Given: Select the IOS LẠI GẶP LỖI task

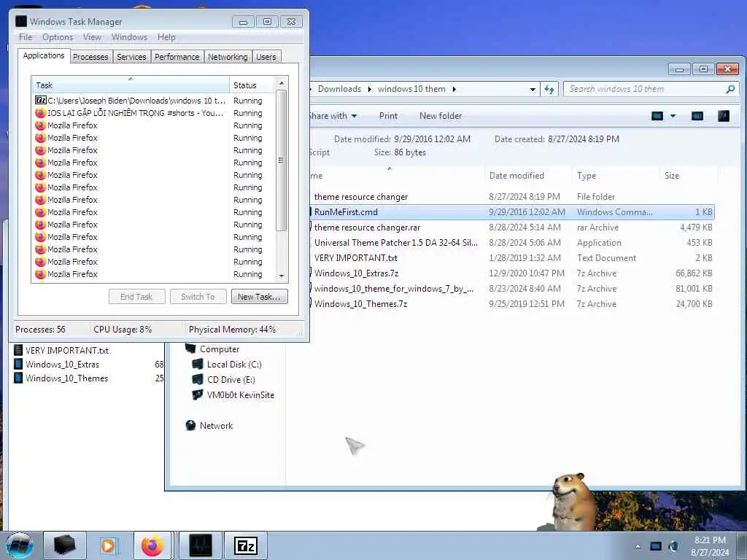Looking at the screenshot, I should point(153,113).
